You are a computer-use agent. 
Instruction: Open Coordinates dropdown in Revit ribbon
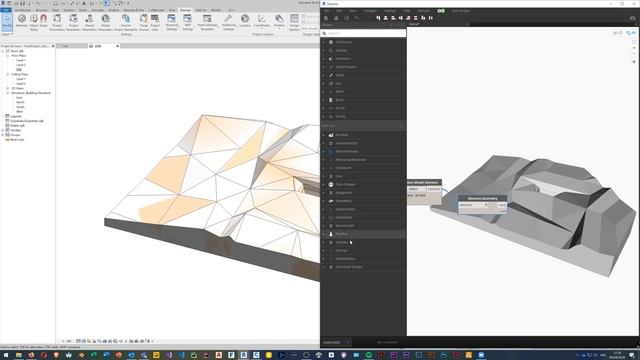[261, 21]
